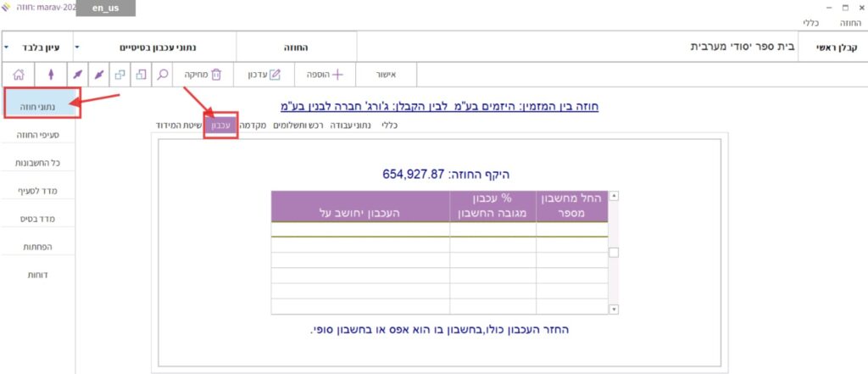This screenshot has width=868, height=374.
Task: Open סעיפי החוזה in the sidebar
Action: [38, 134]
